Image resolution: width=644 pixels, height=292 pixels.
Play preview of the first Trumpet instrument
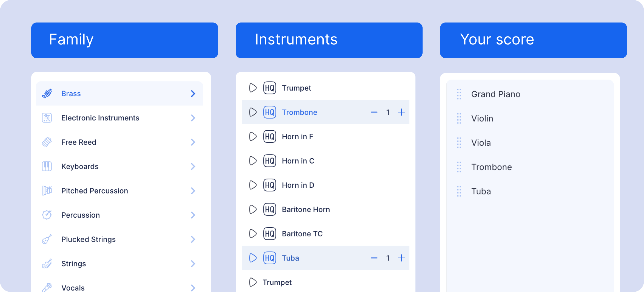pos(253,88)
